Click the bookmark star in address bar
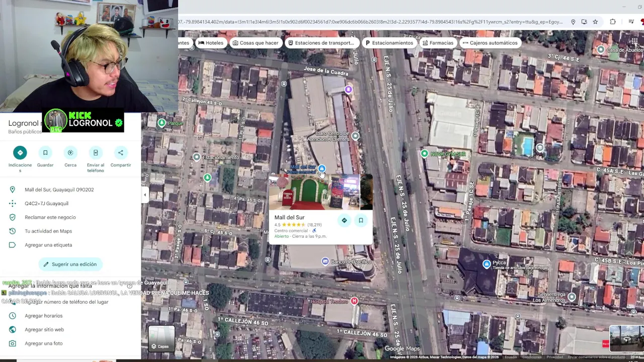 [x=595, y=22]
